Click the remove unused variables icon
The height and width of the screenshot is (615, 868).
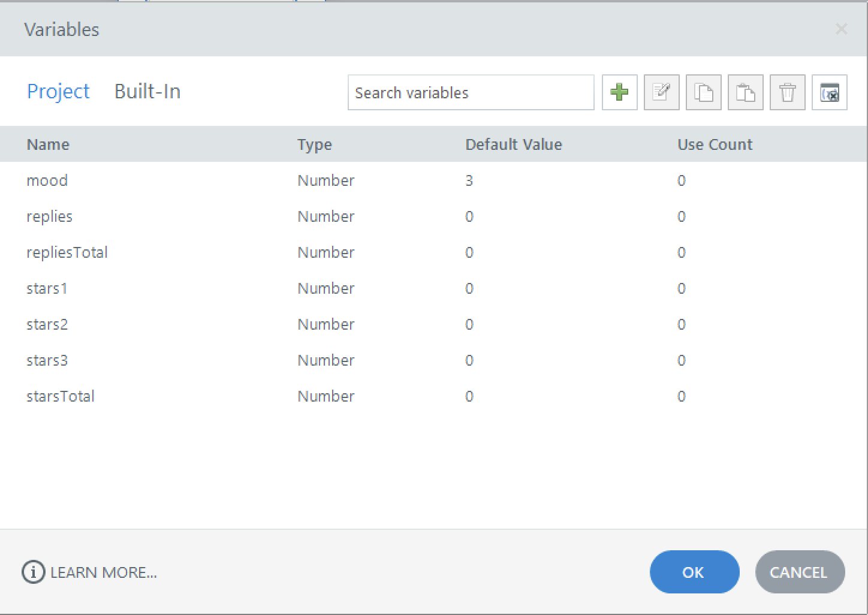click(x=829, y=92)
